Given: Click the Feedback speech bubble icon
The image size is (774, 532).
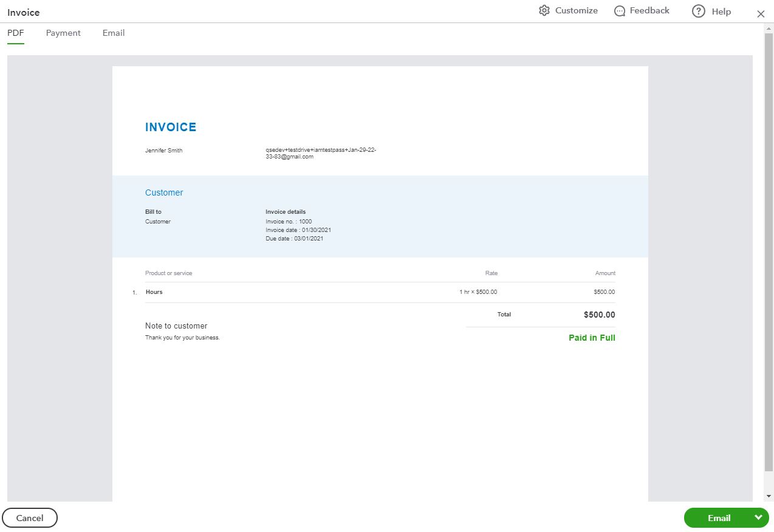Looking at the screenshot, I should (x=620, y=11).
